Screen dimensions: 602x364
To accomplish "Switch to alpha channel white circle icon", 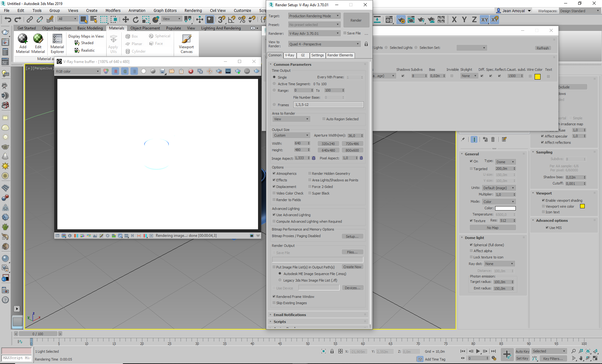I will point(144,71).
